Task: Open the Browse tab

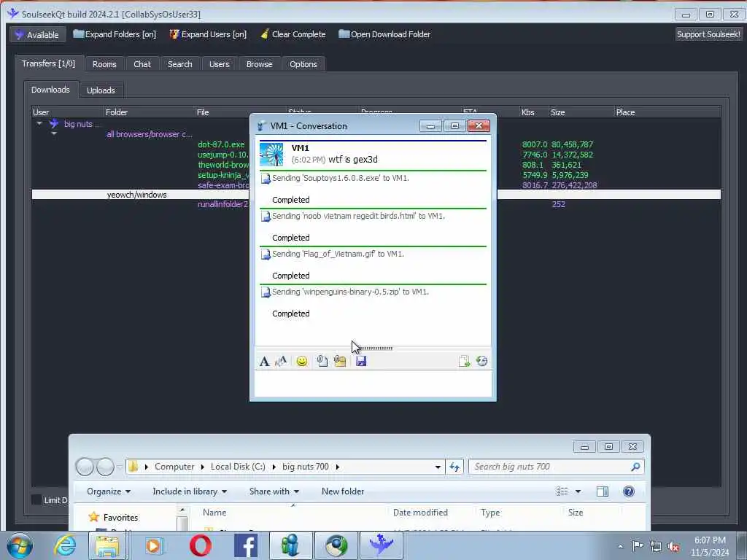Action: click(259, 64)
